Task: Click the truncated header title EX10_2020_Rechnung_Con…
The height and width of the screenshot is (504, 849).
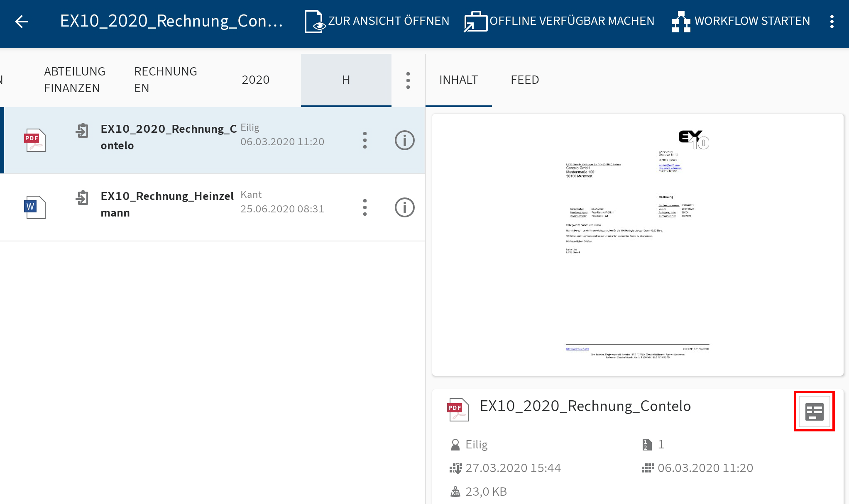Action: pyautogui.click(x=171, y=21)
